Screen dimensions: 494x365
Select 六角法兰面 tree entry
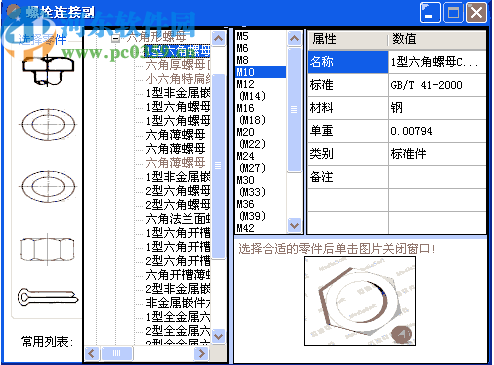pos(178,219)
